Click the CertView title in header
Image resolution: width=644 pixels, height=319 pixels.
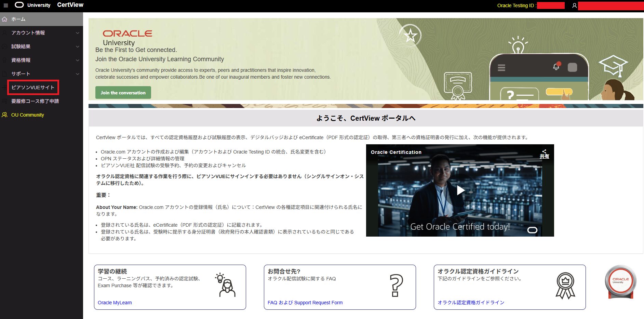pos(70,5)
